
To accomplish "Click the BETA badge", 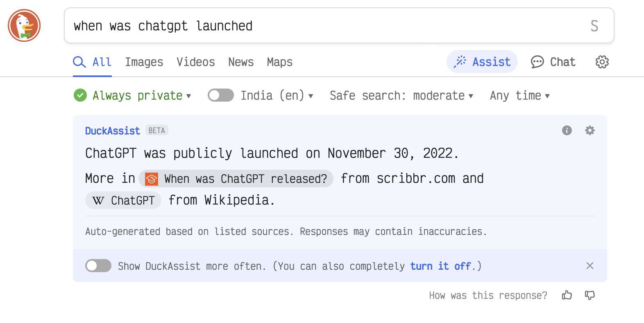I will click(x=157, y=130).
